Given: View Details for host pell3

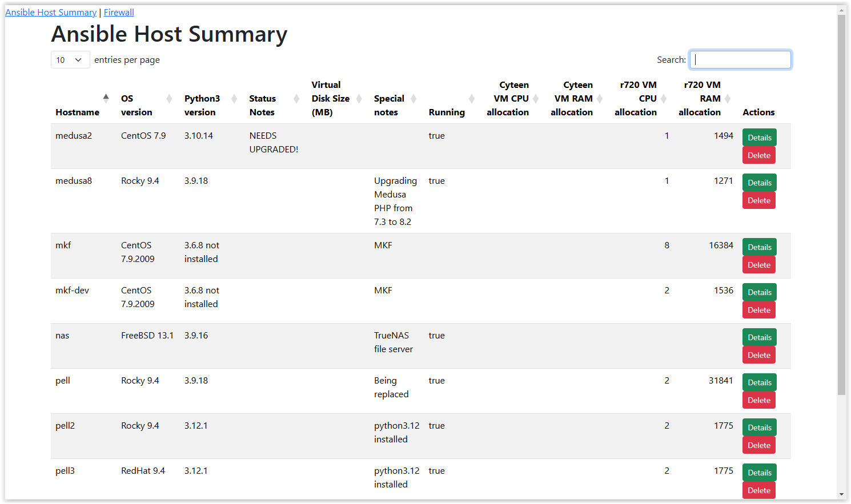Looking at the screenshot, I should click(x=759, y=473).
